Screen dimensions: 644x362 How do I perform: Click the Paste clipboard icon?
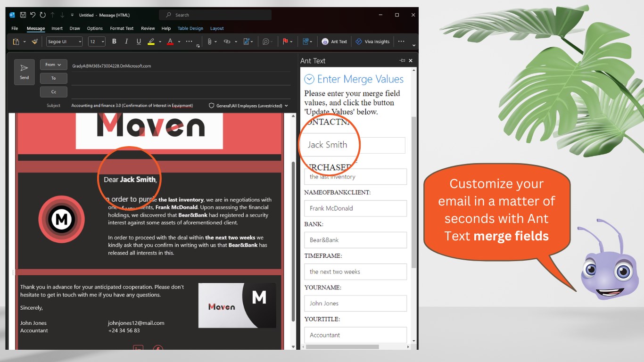(x=16, y=41)
